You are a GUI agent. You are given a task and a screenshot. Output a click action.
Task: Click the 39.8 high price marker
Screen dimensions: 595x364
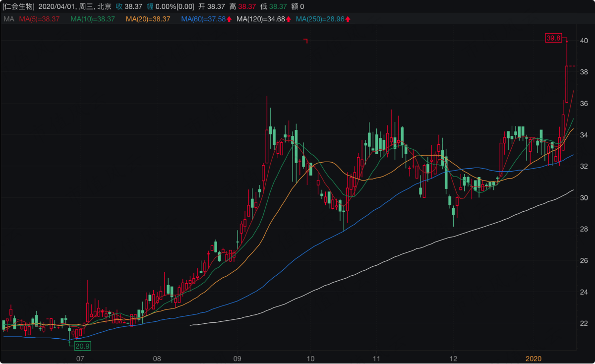click(553, 37)
